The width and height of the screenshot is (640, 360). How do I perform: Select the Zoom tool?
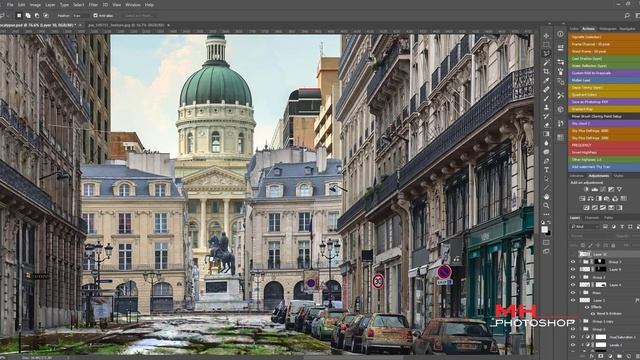546,205
